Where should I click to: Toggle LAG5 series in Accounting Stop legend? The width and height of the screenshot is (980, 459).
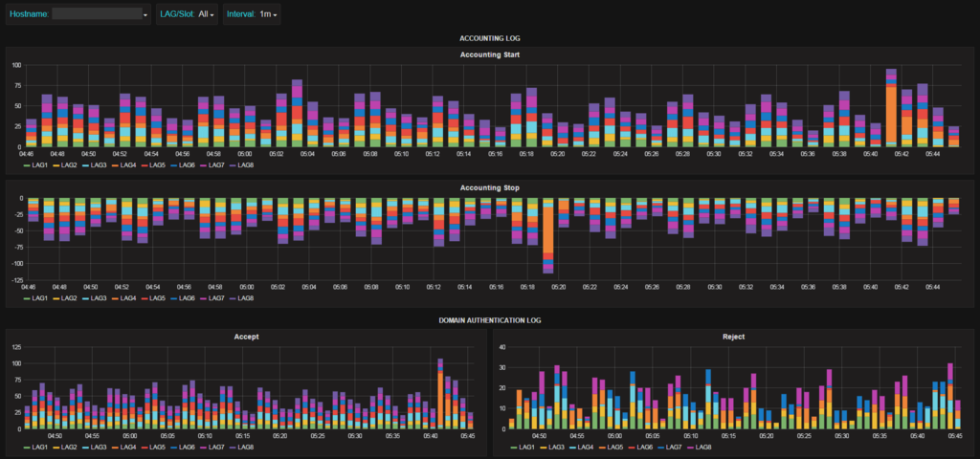[x=152, y=298]
